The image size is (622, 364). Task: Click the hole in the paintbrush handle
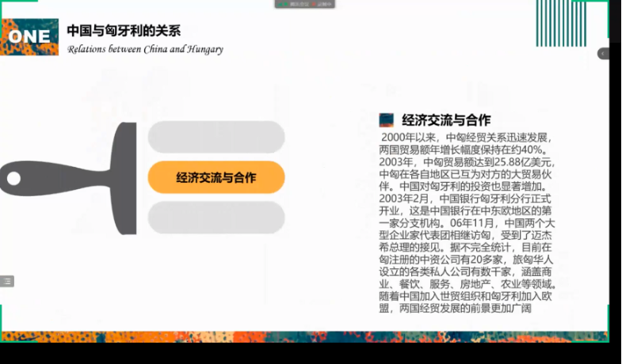(13, 178)
